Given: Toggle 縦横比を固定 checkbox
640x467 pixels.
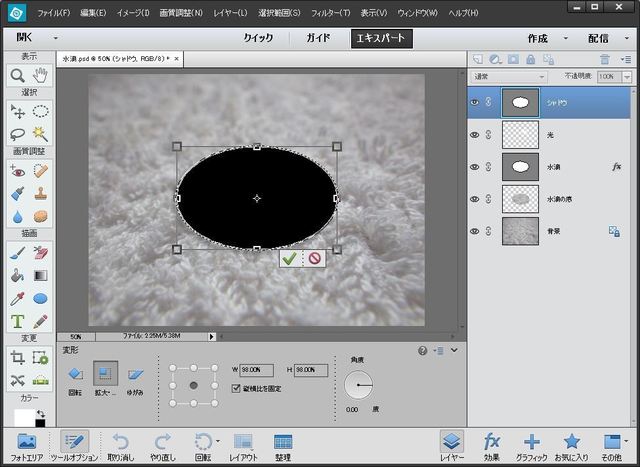Looking at the screenshot, I should [x=236, y=388].
